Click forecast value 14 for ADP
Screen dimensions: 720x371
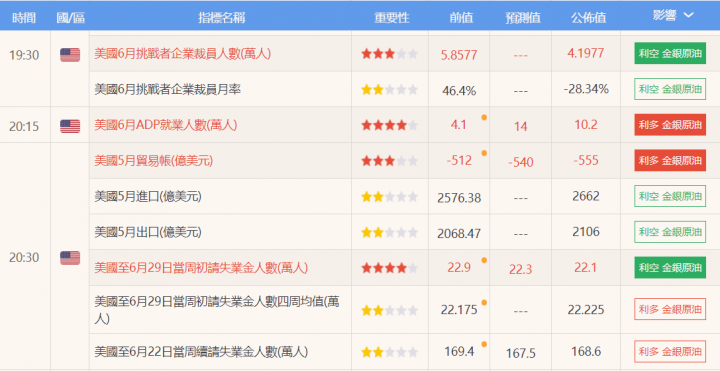521,127
